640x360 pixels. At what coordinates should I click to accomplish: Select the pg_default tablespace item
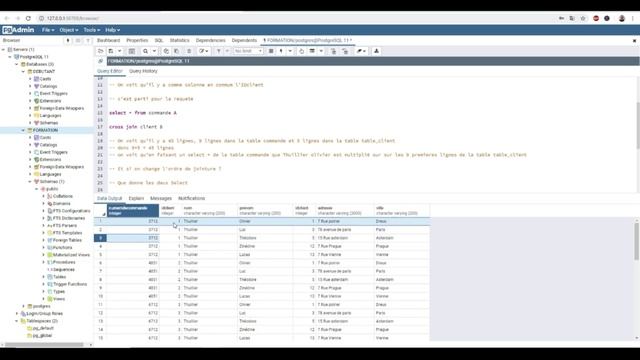[x=43, y=328]
